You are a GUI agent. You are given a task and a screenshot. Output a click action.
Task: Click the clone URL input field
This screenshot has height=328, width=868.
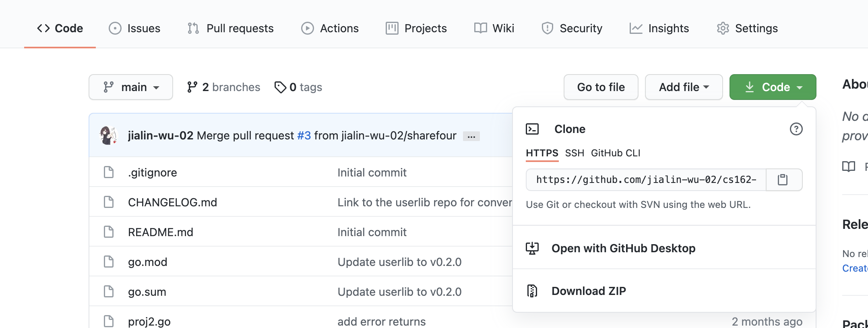(646, 180)
